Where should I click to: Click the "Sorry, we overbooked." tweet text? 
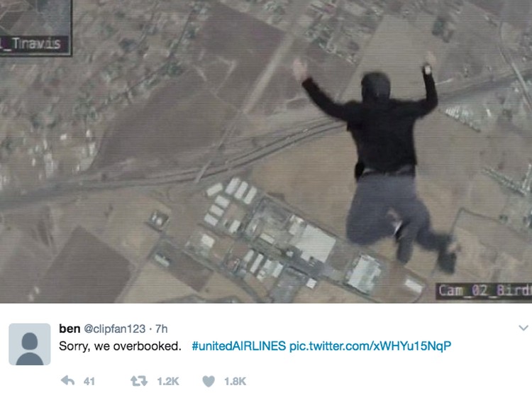120,346
